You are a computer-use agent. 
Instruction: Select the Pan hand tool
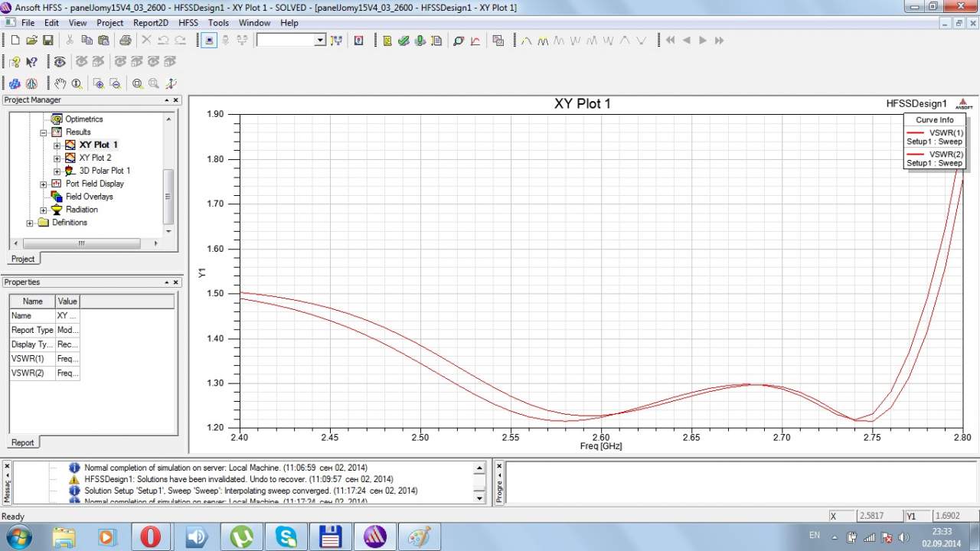(x=60, y=83)
